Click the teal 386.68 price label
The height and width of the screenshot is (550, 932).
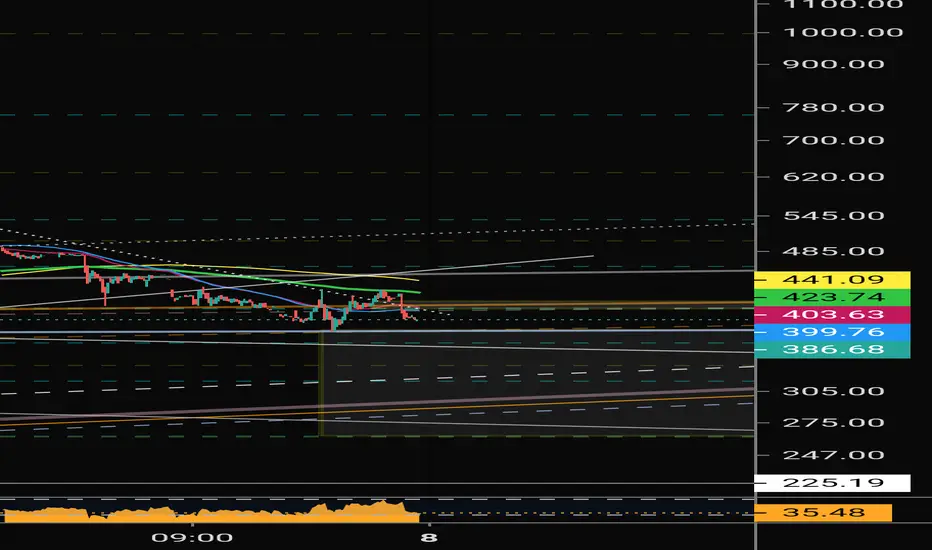coord(832,349)
